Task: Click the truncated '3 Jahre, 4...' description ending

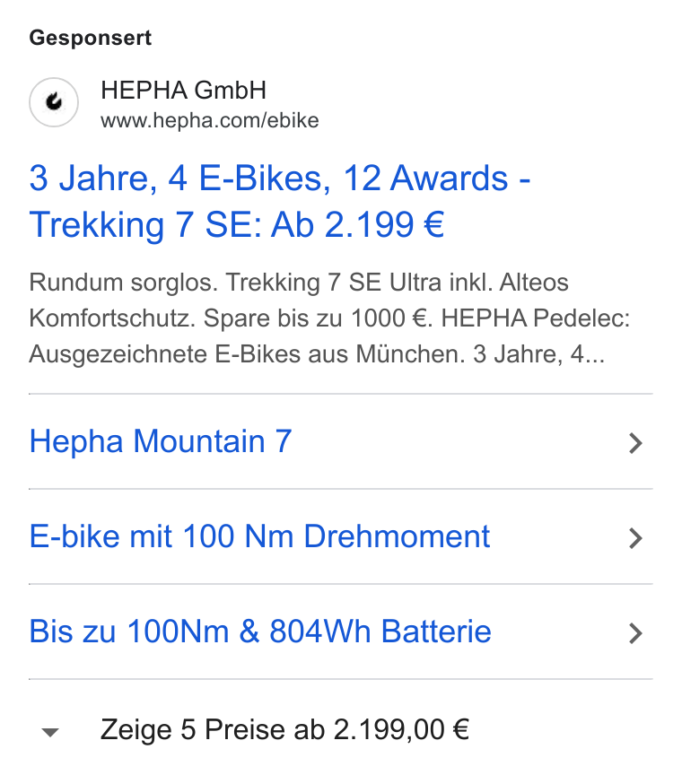Action: [539, 354]
